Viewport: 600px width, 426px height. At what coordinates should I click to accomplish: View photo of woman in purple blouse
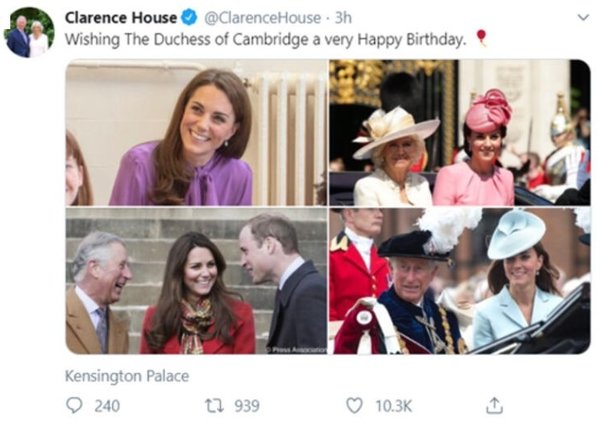[x=196, y=132]
